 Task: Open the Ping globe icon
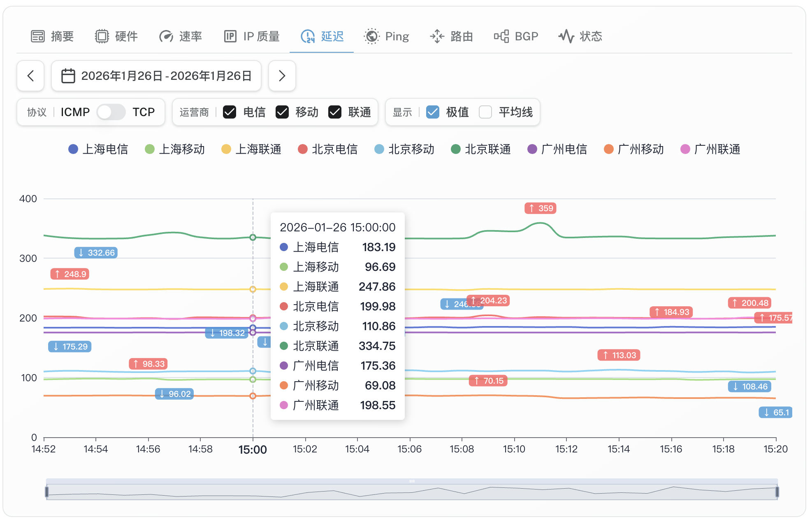pyautogui.click(x=371, y=36)
